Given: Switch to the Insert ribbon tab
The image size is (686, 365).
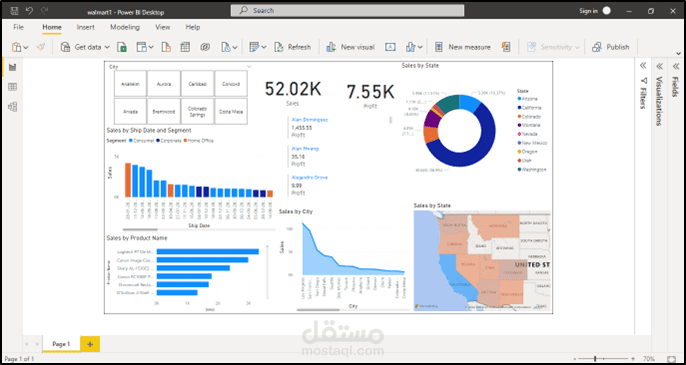Looking at the screenshot, I should (85, 27).
